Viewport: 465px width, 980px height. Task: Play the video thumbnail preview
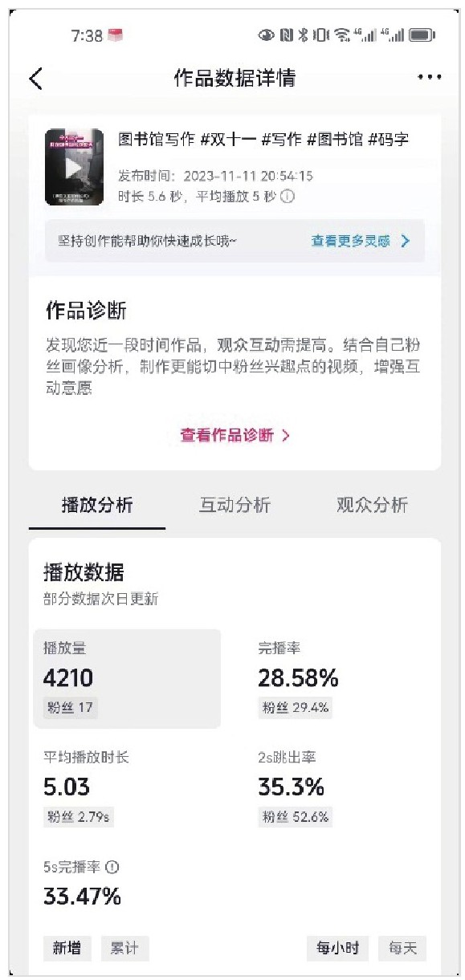(74, 167)
